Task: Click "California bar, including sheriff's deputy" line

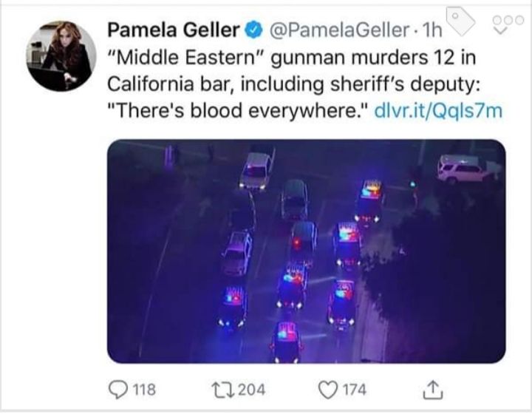Action: point(294,84)
